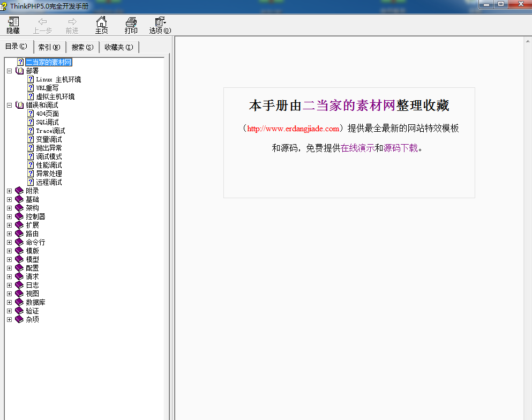This screenshot has width=532, height=420.
Task: Select the Trace调试 topic
Action: (50, 131)
